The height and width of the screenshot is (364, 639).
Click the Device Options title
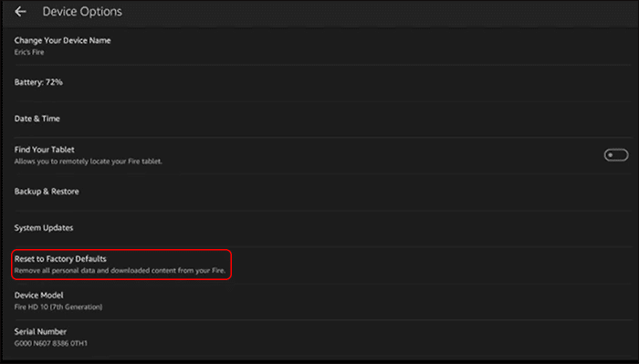(82, 11)
